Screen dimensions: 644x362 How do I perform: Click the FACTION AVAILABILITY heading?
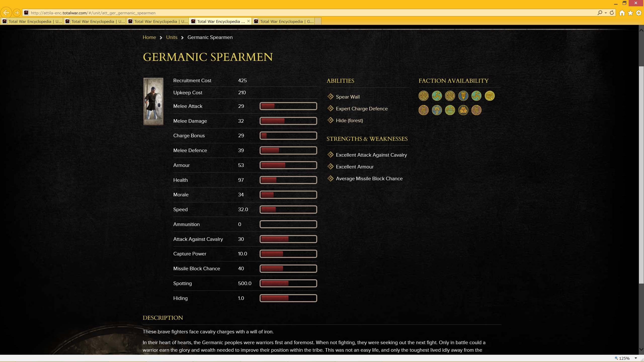point(454,81)
